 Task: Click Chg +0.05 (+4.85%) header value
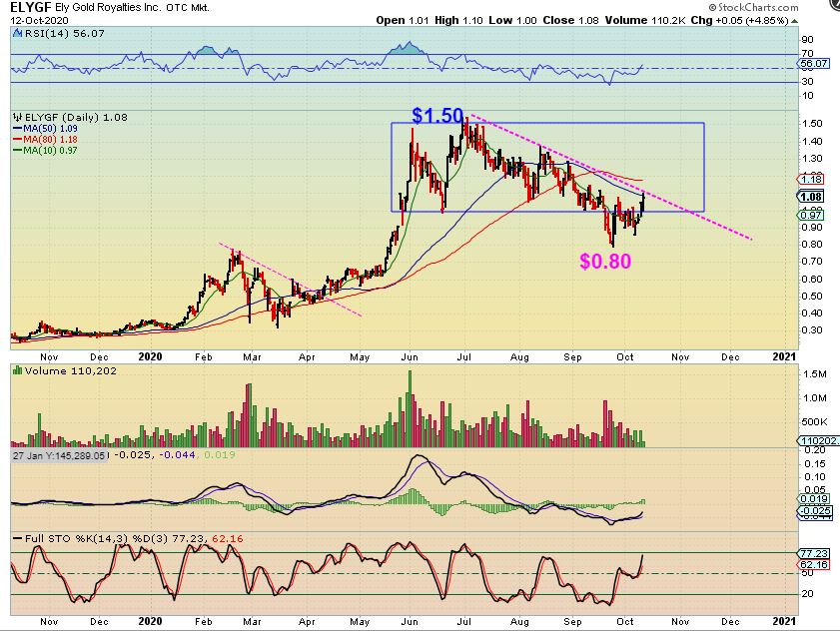[x=740, y=20]
